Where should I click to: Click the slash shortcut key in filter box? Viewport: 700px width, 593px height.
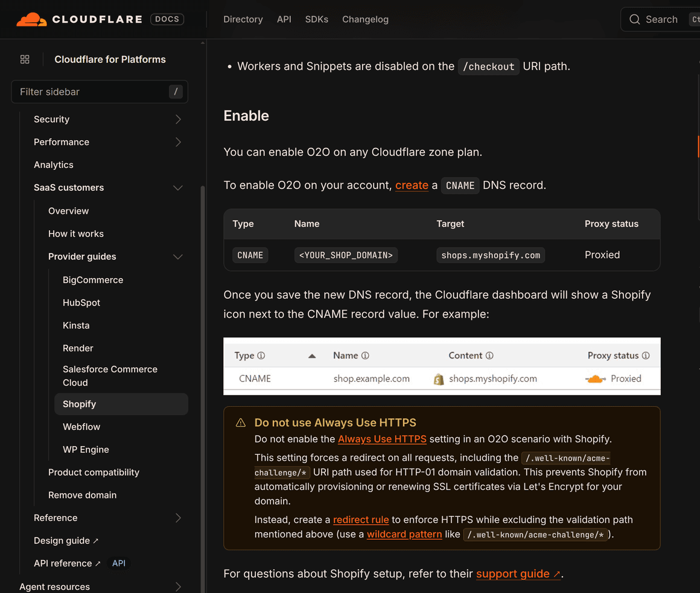tap(176, 92)
